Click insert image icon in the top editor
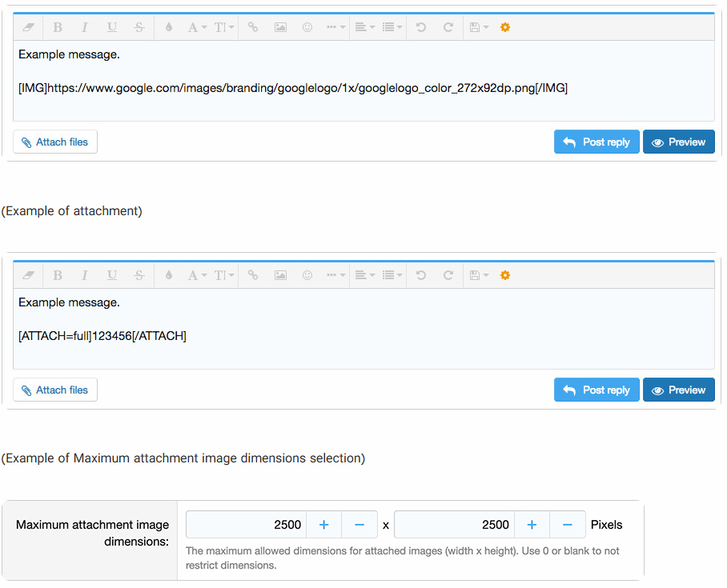727x588 pixels. click(280, 27)
